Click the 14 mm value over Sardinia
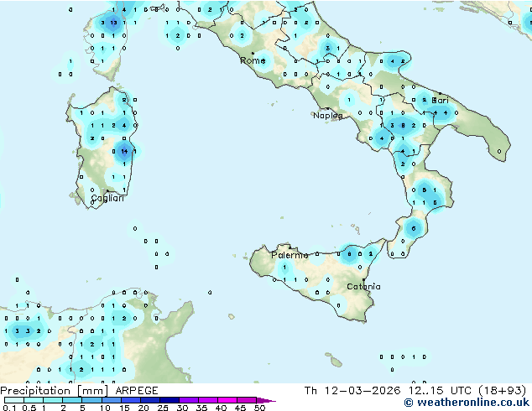The width and height of the screenshot is (532, 411). [x=124, y=151]
